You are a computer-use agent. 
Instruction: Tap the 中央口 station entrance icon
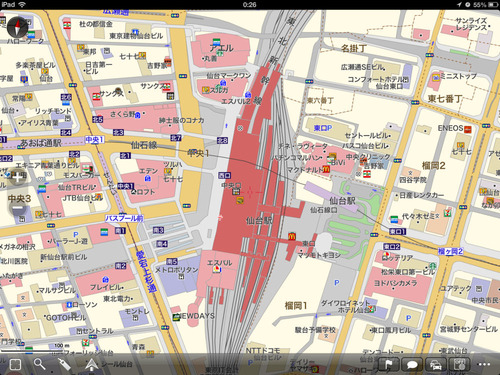[x=236, y=191]
